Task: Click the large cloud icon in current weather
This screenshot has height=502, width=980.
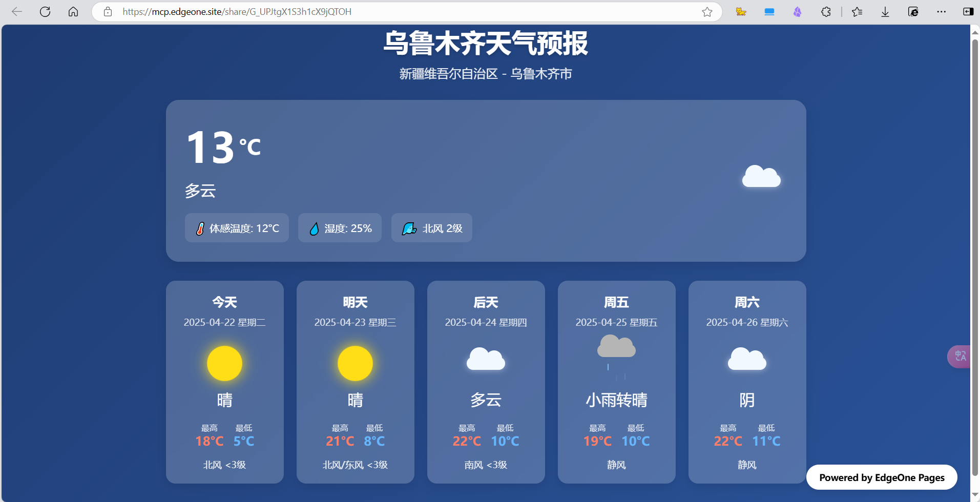Action: click(x=761, y=177)
